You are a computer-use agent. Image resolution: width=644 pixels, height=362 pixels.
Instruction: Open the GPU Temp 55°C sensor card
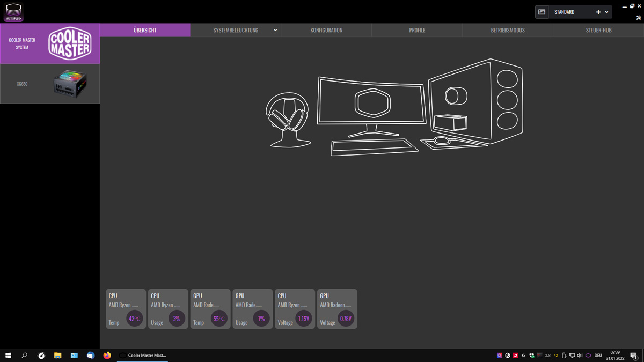(210, 309)
